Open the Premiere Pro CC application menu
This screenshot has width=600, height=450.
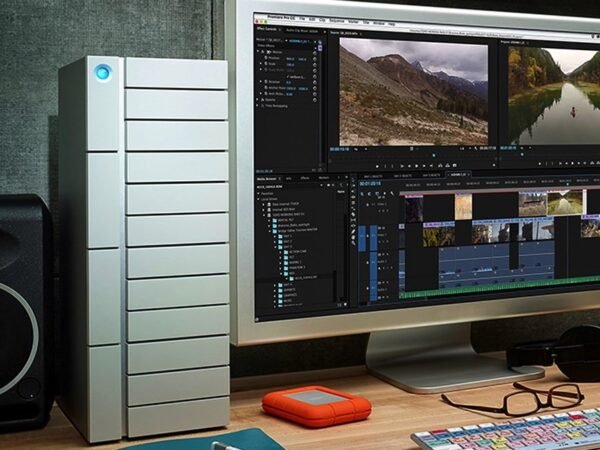tap(282, 17)
